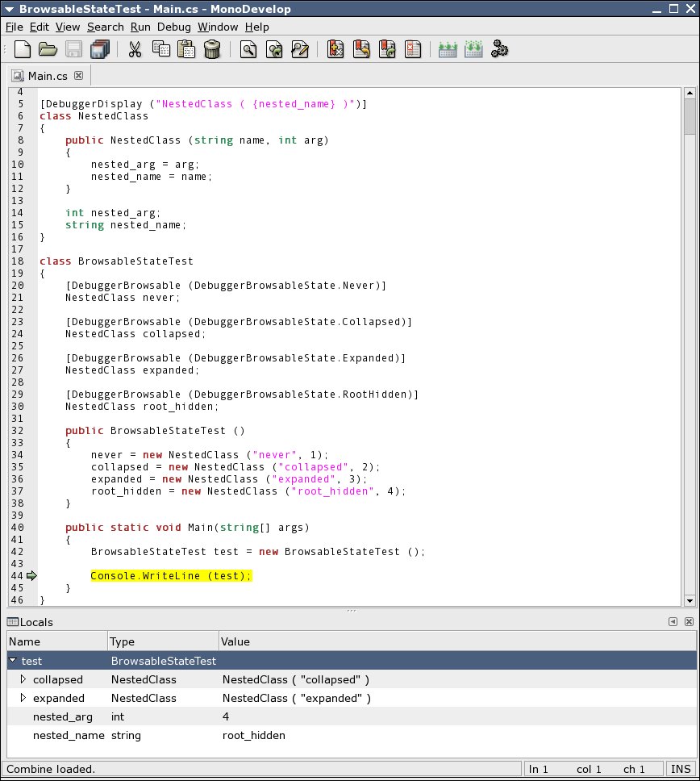Click the Locals panel title icon
Screen dimensions: 700x781
(12, 621)
